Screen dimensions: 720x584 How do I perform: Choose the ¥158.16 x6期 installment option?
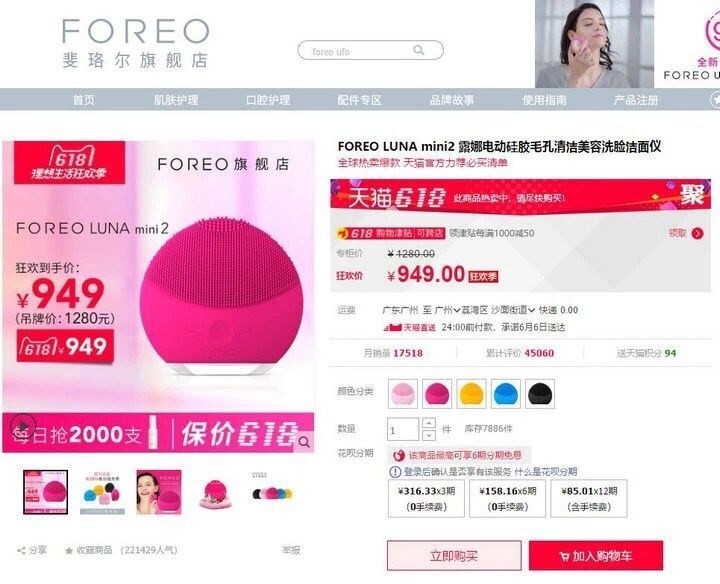pyautogui.click(x=507, y=499)
